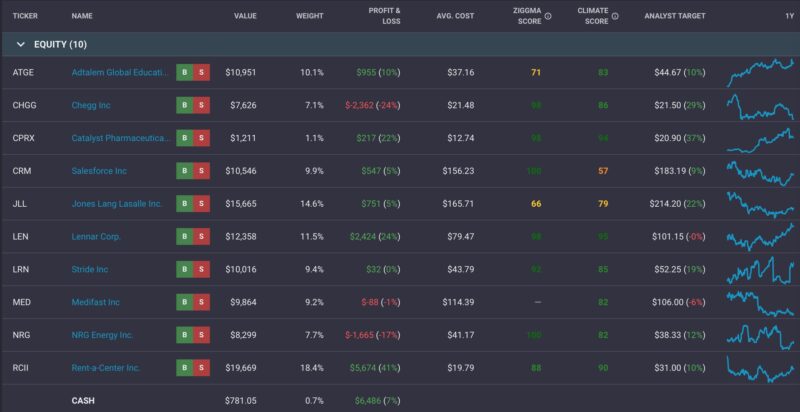The width and height of the screenshot is (800, 412).
Task: Sort by TICKER column header
Action: tap(25, 16)
